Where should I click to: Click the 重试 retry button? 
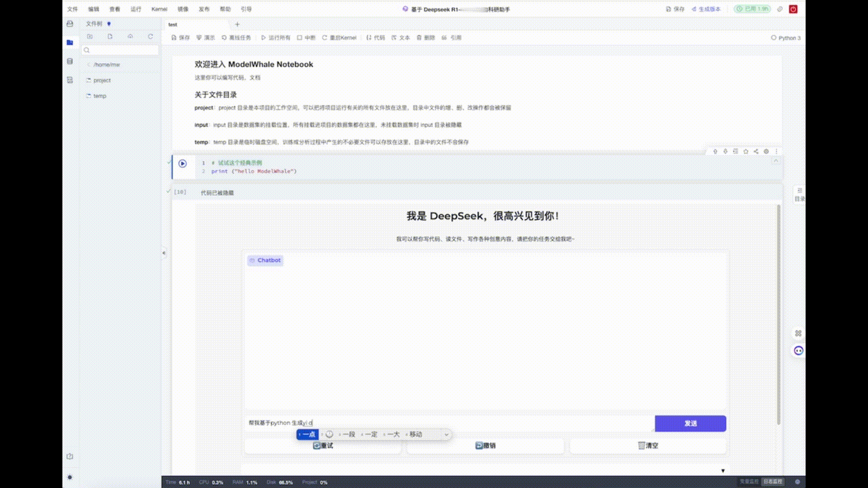323,446
